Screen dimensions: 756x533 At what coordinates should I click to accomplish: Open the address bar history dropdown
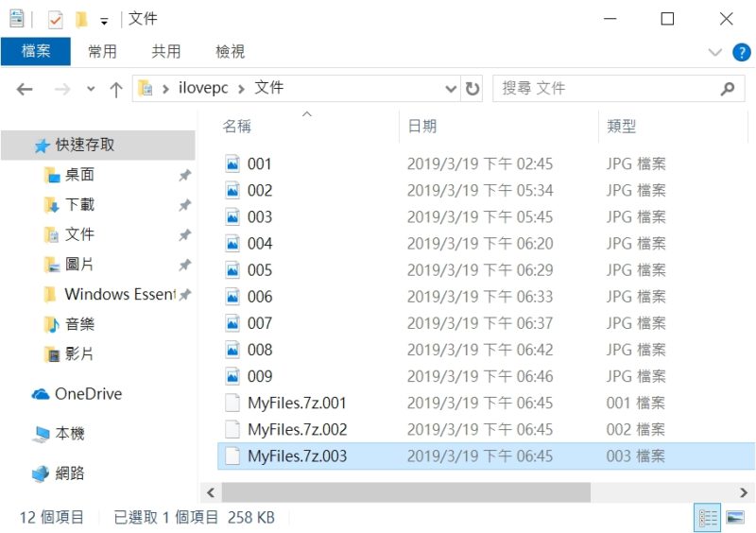click(451, 89)
